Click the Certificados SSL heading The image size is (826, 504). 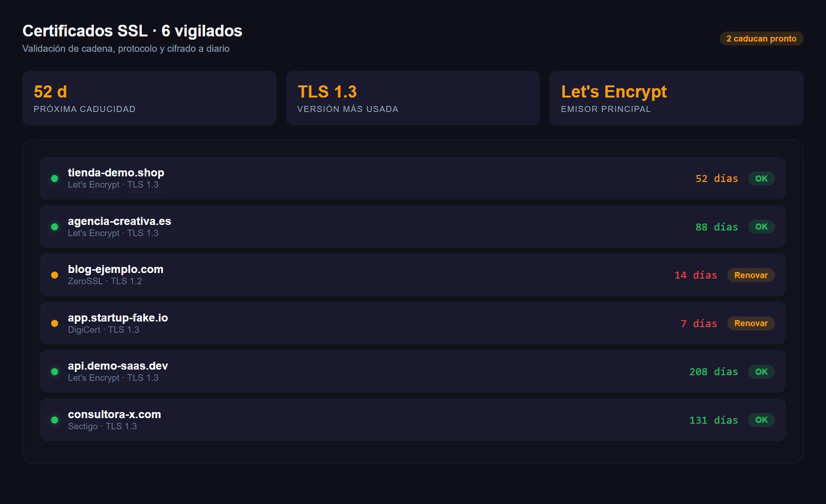click(x=132, y=31)
